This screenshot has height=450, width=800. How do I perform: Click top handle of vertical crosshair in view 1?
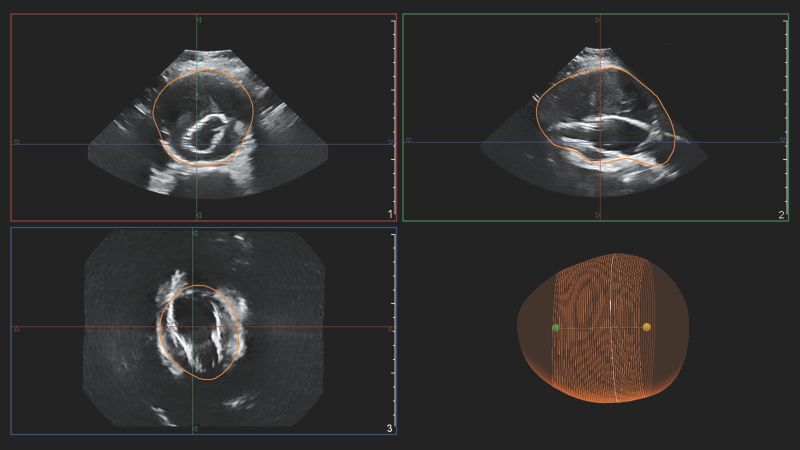[x=198, y=20]
